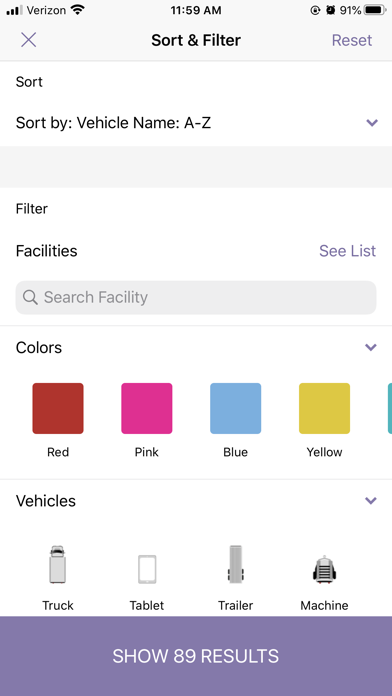392x696 pixels.
Task: Pick the Blue color swatch
Action: (236, 408)
